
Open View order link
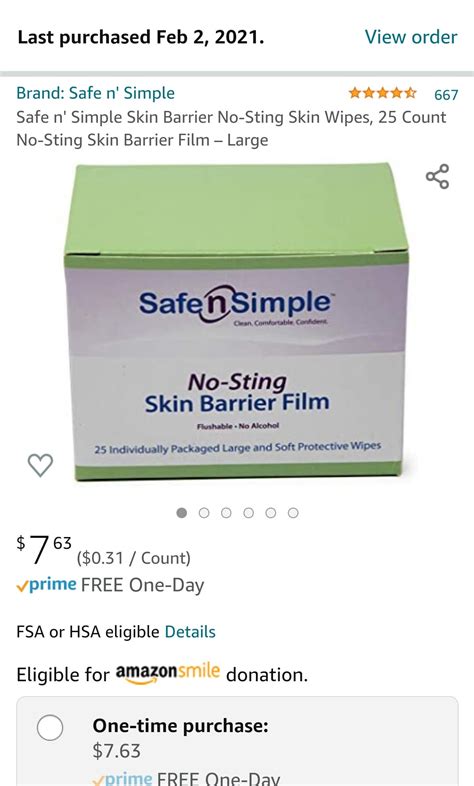(411, 37)
